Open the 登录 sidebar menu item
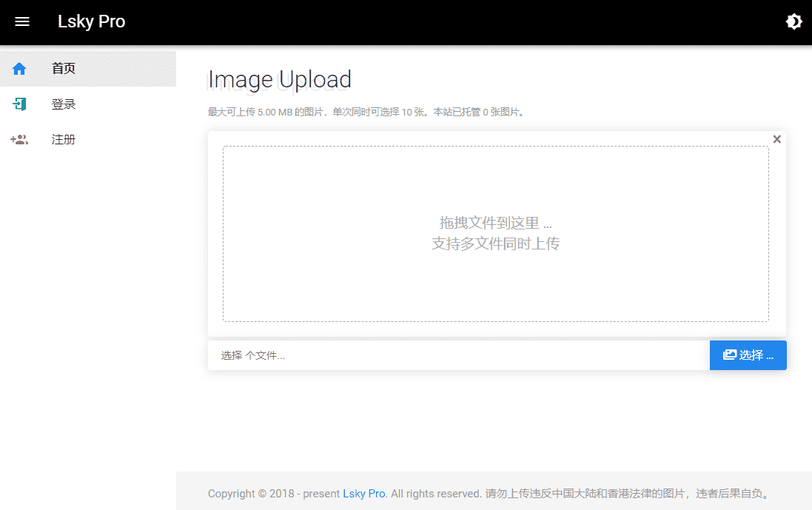Screen dimensions: 812x510 click(x=64, y=104)
